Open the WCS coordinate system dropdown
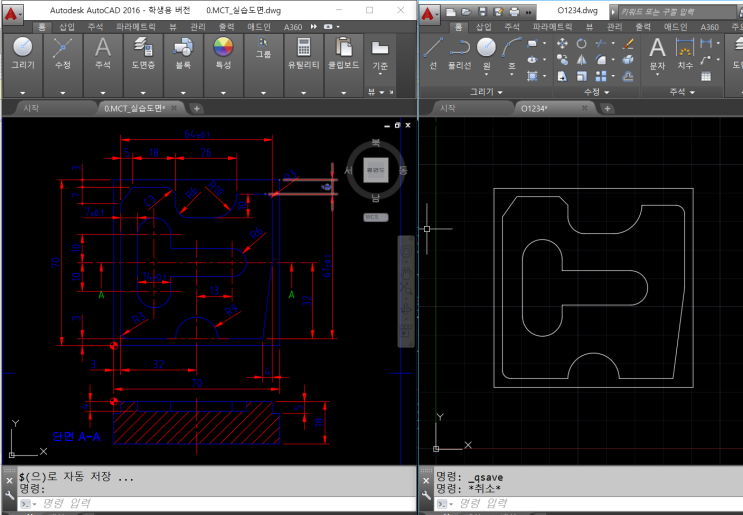This screenshot has width=743, height=515. pyautogui.click(x=375, y=216)
